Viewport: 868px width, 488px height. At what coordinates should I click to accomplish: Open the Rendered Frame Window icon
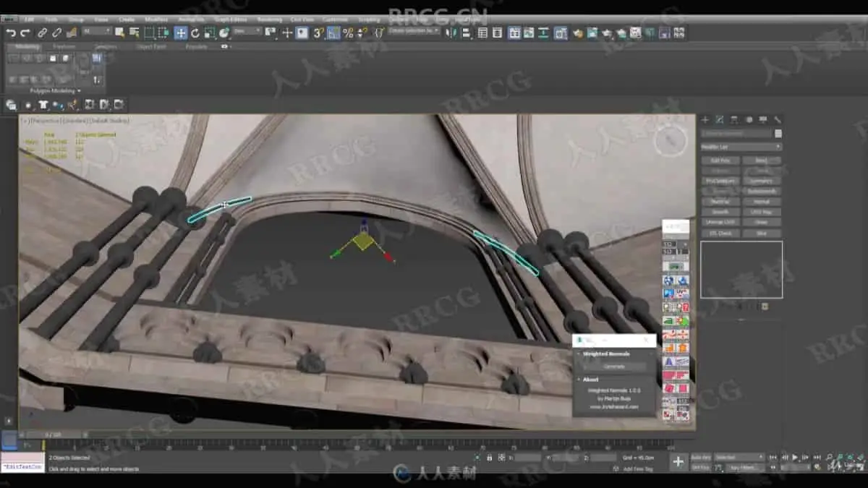point(592,33)
